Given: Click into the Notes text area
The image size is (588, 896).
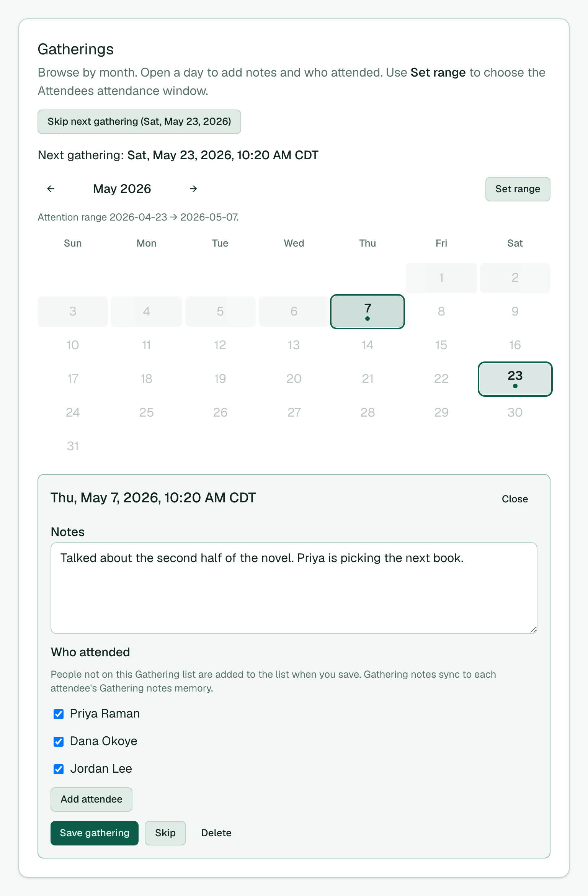Looking at the screenshot, I should (x=294, y=588).
